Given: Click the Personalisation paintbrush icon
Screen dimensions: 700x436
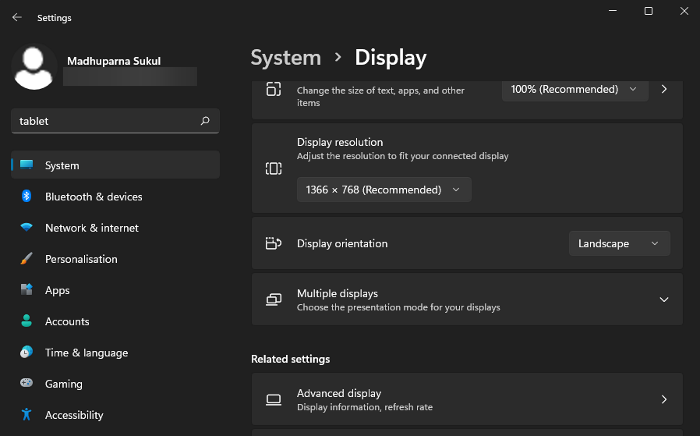Looking at the screenshot, I should tap(26, 258).
